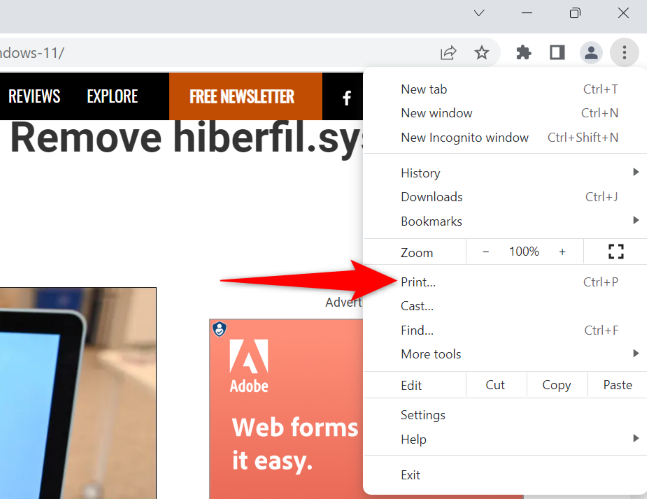
Task: Click the three-dot Chrome menu icon
Action: [624, 52]
